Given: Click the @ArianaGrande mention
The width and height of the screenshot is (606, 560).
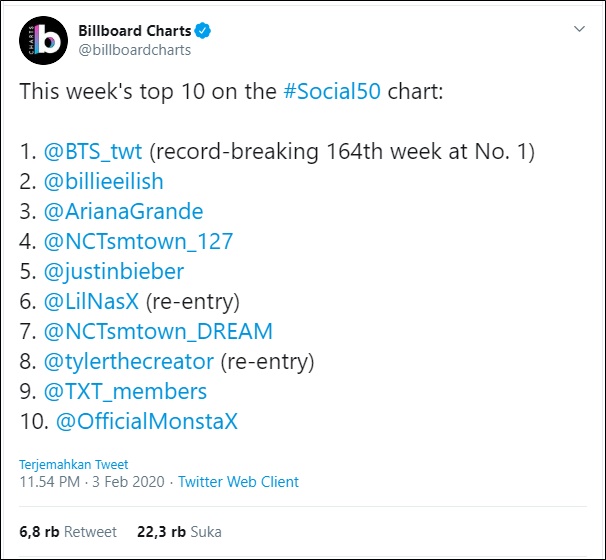Looking at the screenshot, I should (x=123, y=211).
